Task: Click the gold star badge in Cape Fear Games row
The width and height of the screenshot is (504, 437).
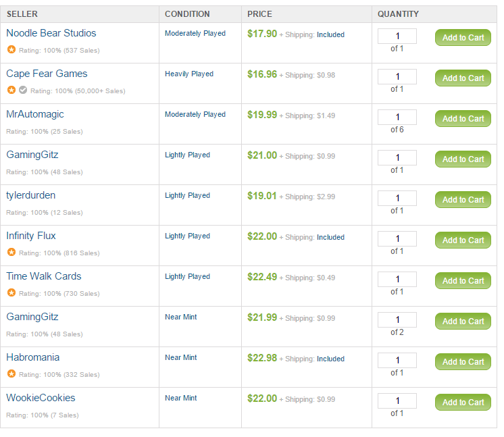Action: (x=11, y=91)
